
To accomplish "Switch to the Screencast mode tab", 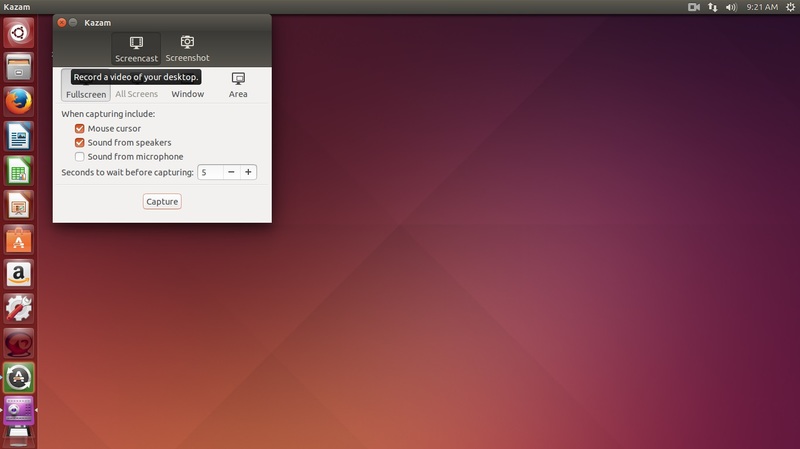I will (x=136, y=48).
